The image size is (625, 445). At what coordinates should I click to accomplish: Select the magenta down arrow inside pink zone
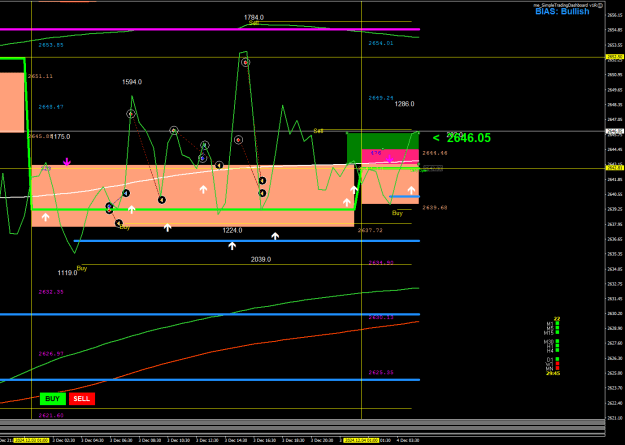(x=390, y=159)
